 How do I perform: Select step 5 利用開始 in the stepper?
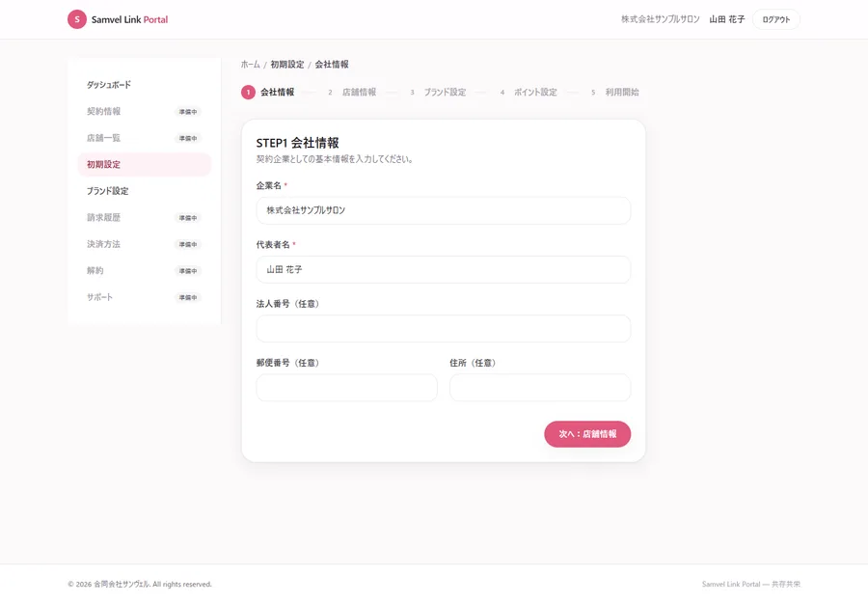(x=614, y=92)
